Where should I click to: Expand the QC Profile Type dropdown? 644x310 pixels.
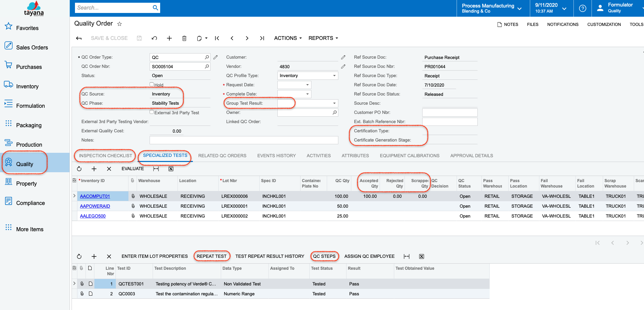pos(334,76)
